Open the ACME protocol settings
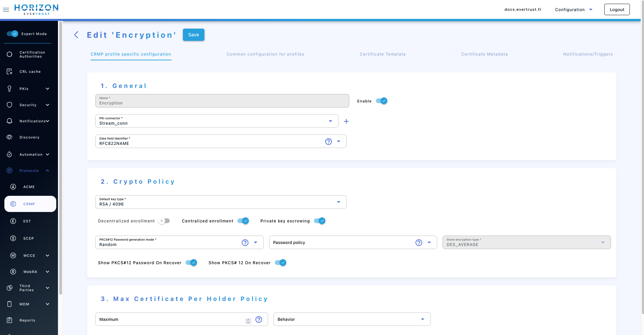 click(29, 187)
